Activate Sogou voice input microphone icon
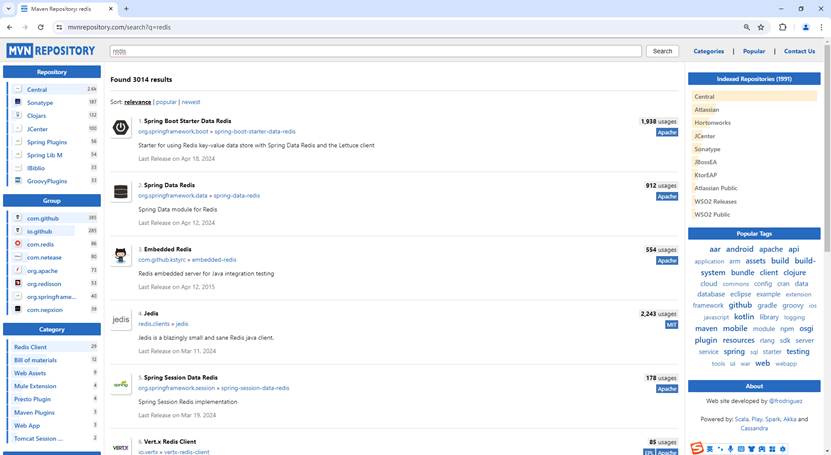The height and width of the screenshot is (455, 831). pyautogui.click(x=730, y=449)
